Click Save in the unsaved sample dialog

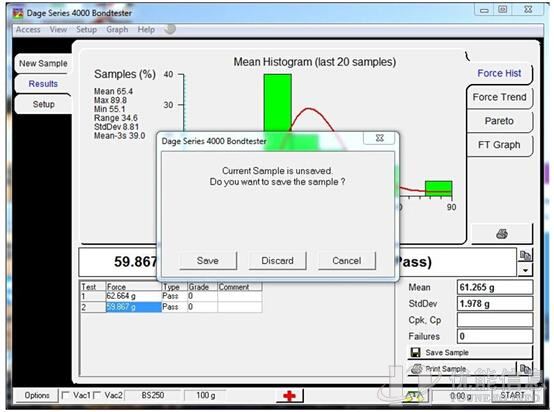click(208, 260)
